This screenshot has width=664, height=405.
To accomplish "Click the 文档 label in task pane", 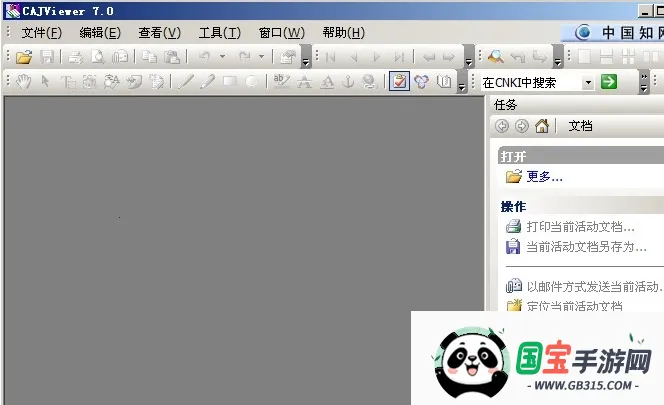I will 580,126.
